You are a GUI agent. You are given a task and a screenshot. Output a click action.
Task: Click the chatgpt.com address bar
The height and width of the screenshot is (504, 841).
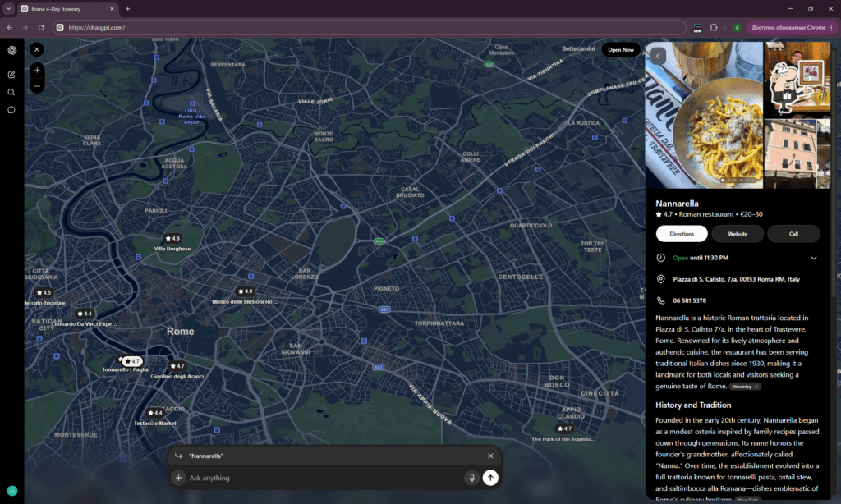pyautogui.click(x=370, y=27)
